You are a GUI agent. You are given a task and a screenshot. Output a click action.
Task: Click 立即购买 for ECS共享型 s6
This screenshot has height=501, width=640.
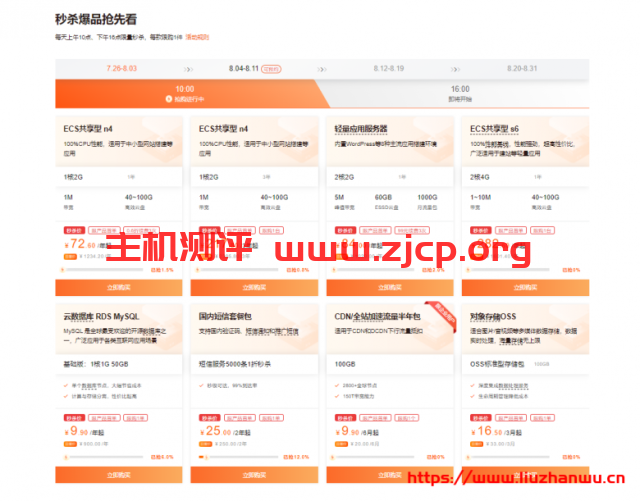coord(525,287)
